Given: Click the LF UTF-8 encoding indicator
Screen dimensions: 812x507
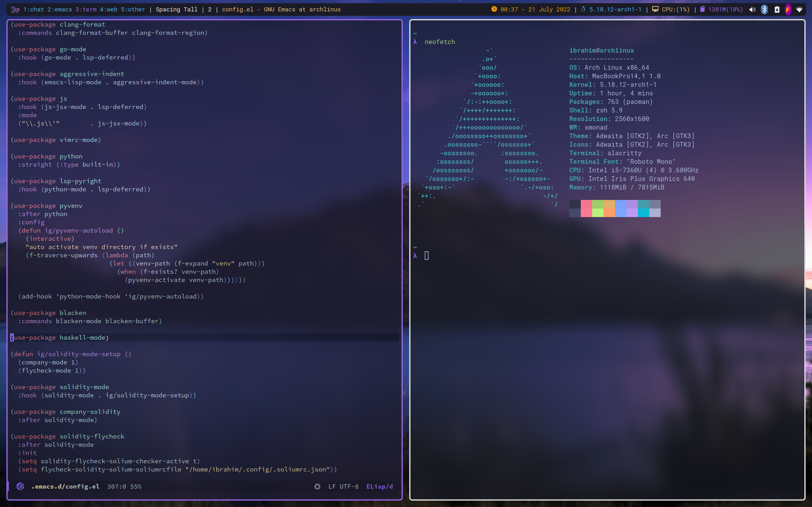Looking at the screenshot, I should click(343, 486).
